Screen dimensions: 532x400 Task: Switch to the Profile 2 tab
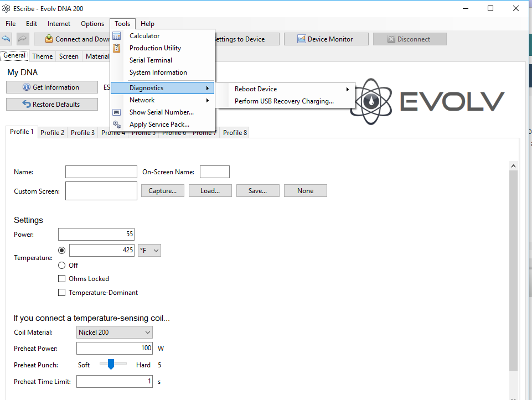[52, 133]
